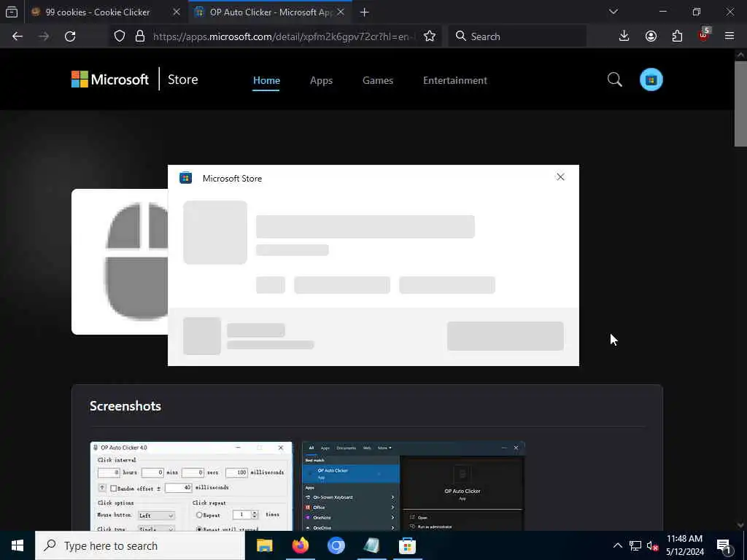Open the Microsoft logo link

[110, 79]
